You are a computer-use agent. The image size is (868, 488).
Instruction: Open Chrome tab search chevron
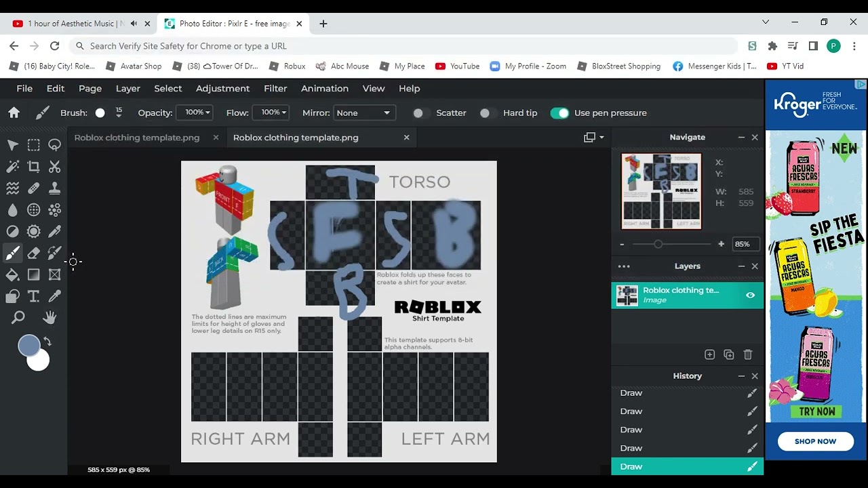point(766,22)
